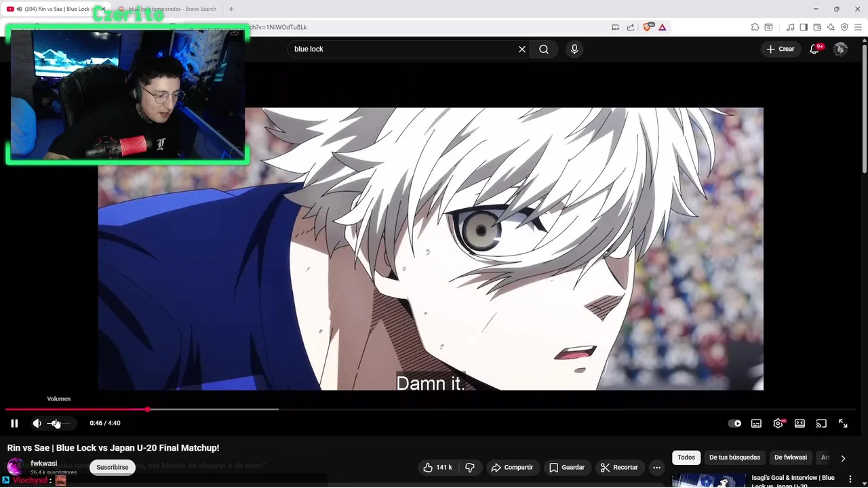
Task: Adjust the volume slider handle
Action: coord(56,423)
